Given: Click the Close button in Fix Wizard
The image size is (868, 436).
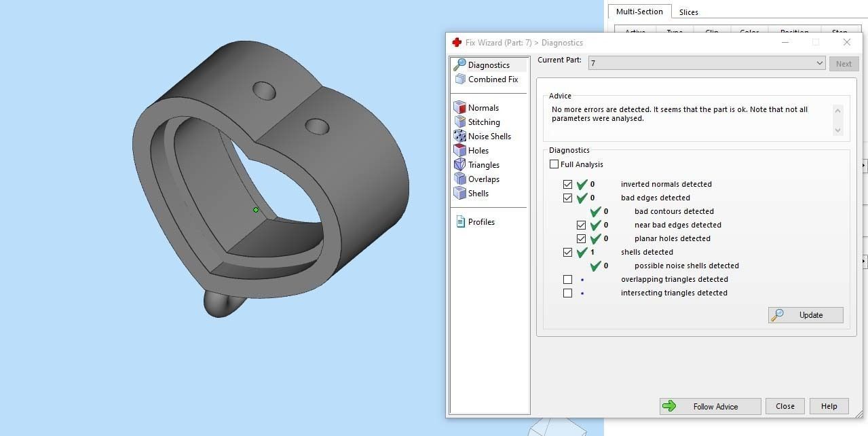Looking at the screenshot, I should 785,406.
